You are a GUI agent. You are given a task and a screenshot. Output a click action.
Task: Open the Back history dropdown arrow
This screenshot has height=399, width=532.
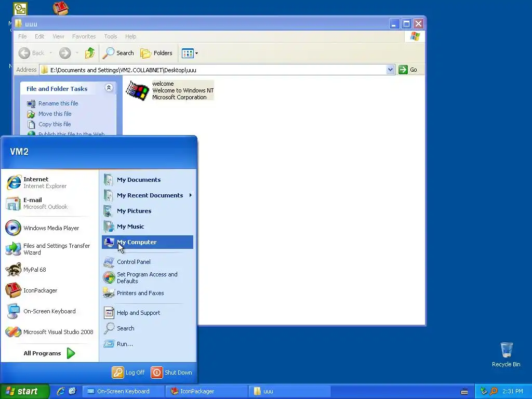[50, 53]
